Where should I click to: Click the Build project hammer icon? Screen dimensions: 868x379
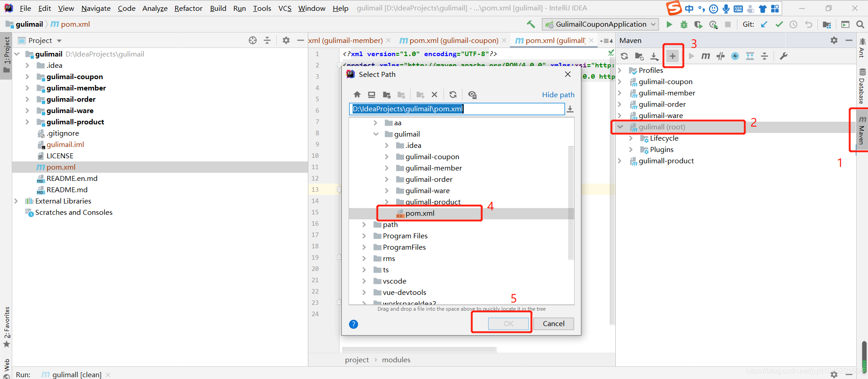point(531,24)
